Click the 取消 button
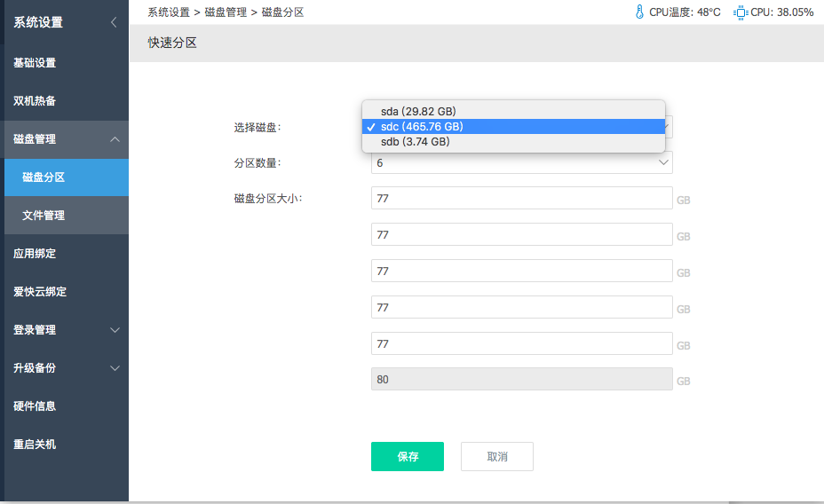This screenshot has height=504, width=824. (x=497, y=457)
